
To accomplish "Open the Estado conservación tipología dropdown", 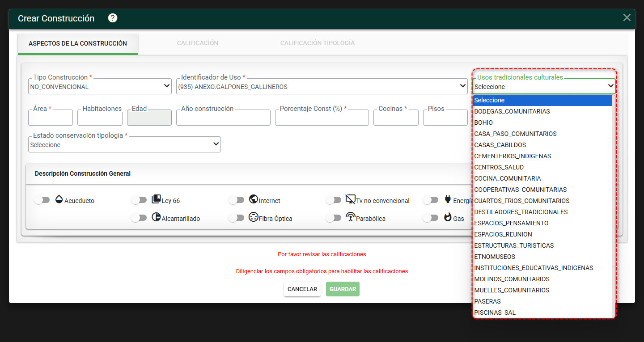I will 124,144.
